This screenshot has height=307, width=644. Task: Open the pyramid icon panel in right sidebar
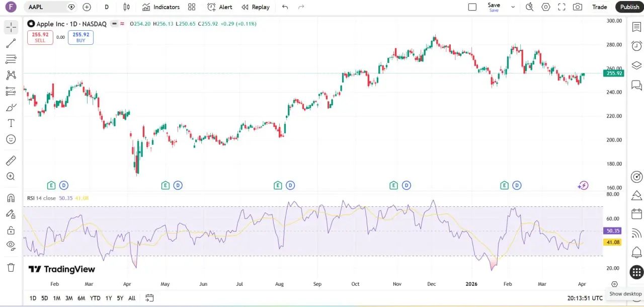(x=636, y=195)
